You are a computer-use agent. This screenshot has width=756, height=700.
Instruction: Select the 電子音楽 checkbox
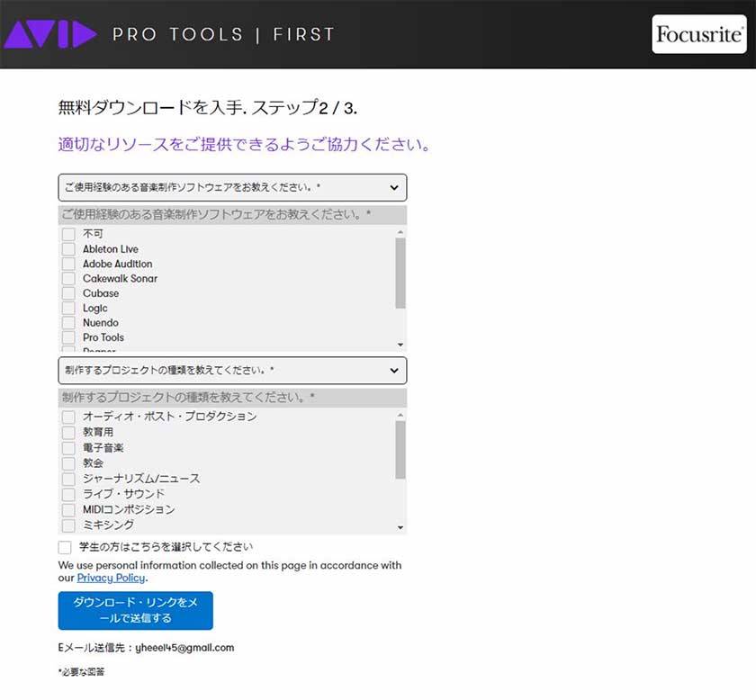(x=68, y=448)
